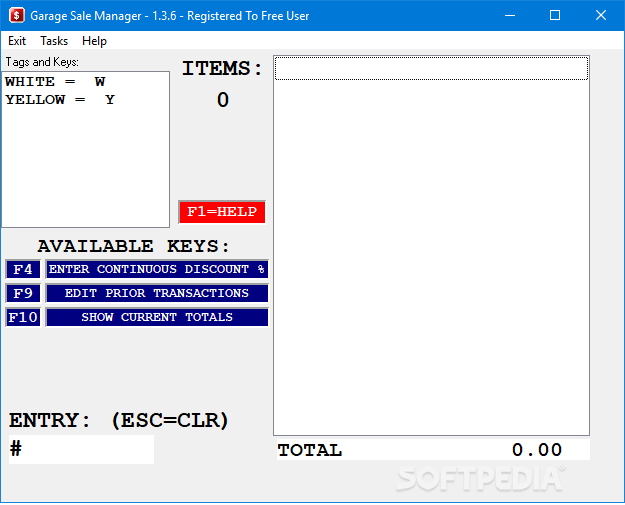
Task: Click the ITEMS count value 0
Action: point(223,100)
